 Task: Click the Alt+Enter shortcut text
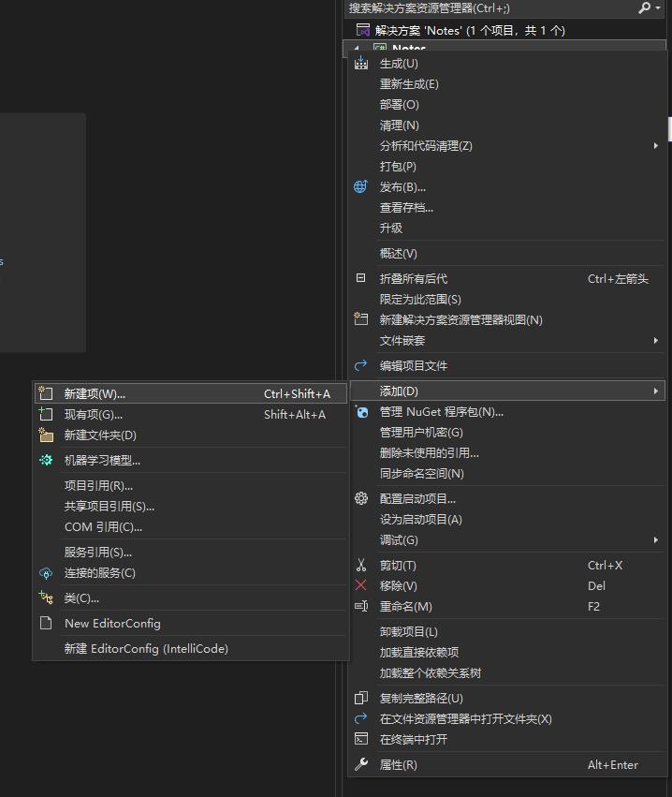point(613,765)
